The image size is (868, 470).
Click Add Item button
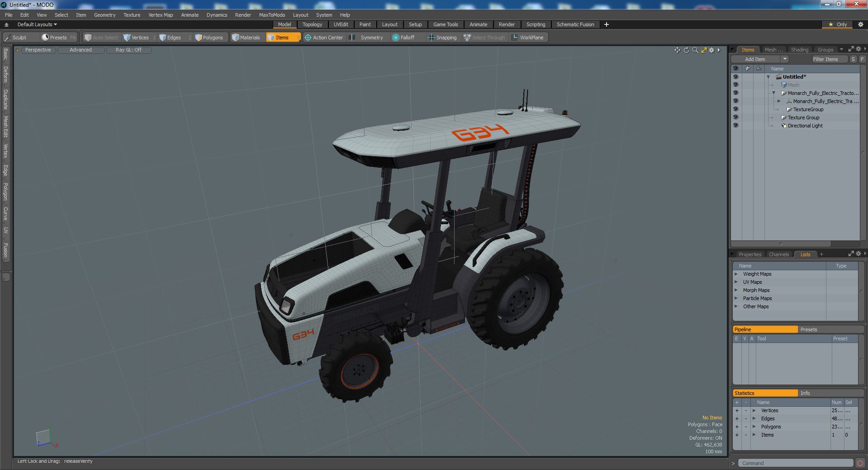tap(755, 59)
